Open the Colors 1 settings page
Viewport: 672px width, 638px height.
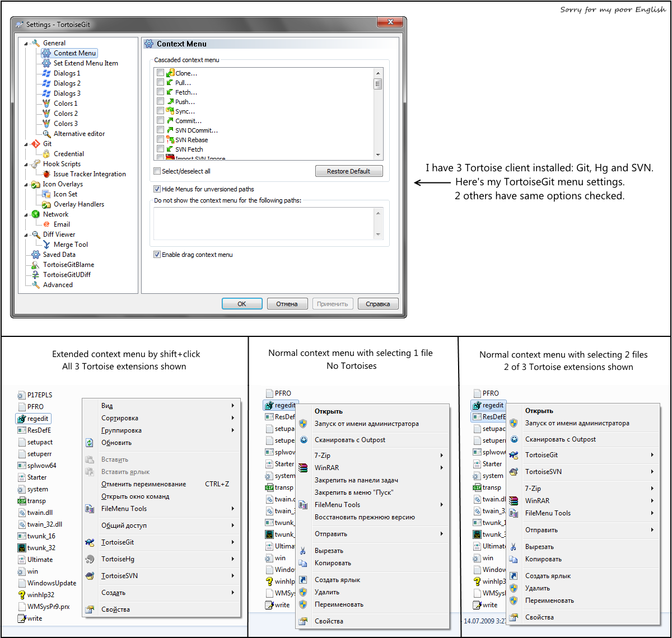(66, 104)
